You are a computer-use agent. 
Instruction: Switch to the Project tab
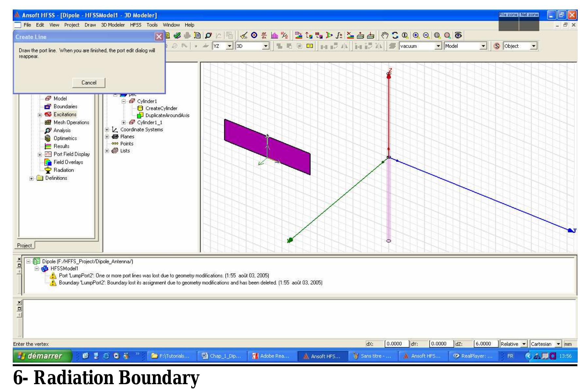click(x=24, y=245)
